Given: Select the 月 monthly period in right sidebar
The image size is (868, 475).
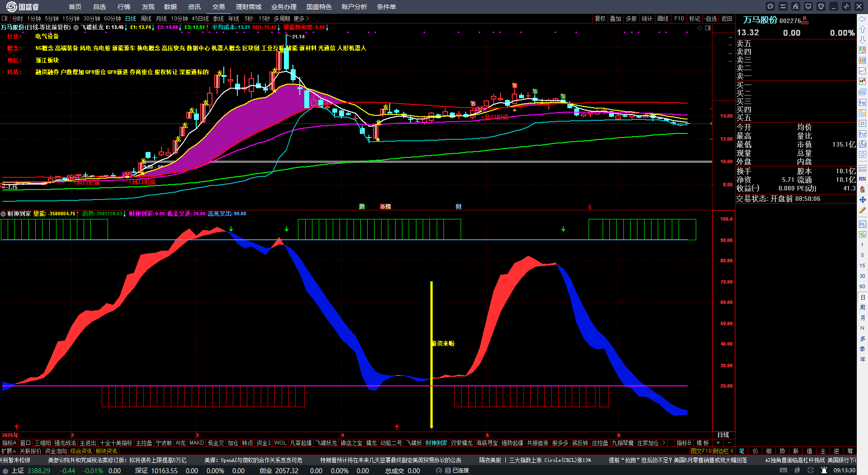Looking at the screenshot, I should pyautogui.click(x=862, y=318).
